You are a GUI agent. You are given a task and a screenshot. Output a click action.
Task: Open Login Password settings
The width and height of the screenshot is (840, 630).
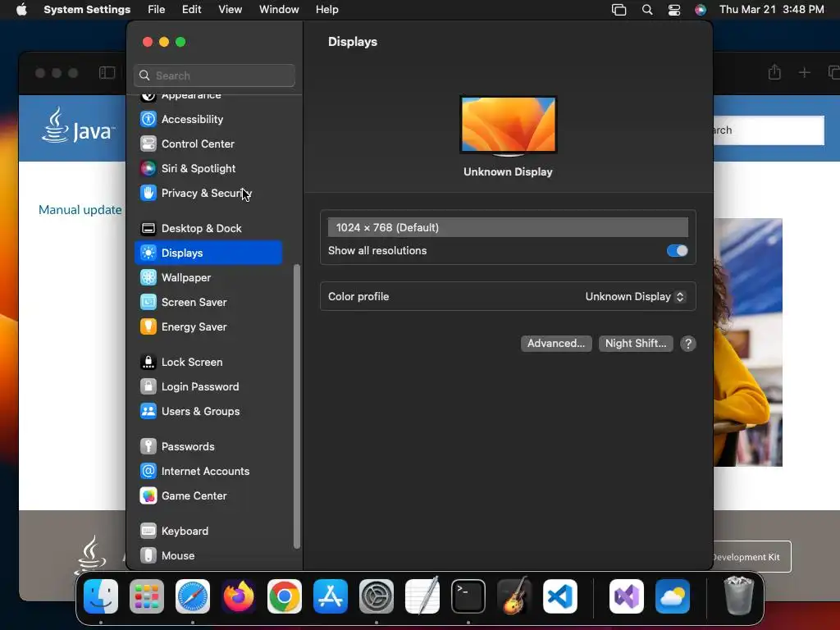[x=208, y=387]
